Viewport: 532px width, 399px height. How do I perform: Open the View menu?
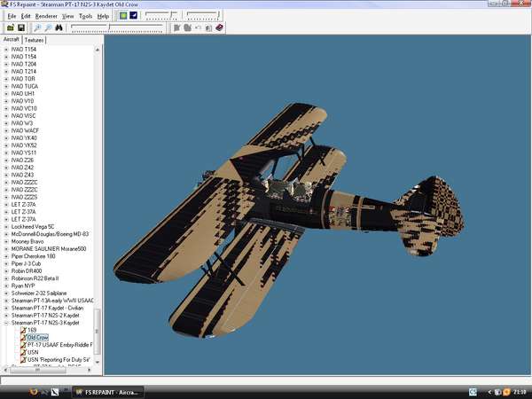pos(68,16)
